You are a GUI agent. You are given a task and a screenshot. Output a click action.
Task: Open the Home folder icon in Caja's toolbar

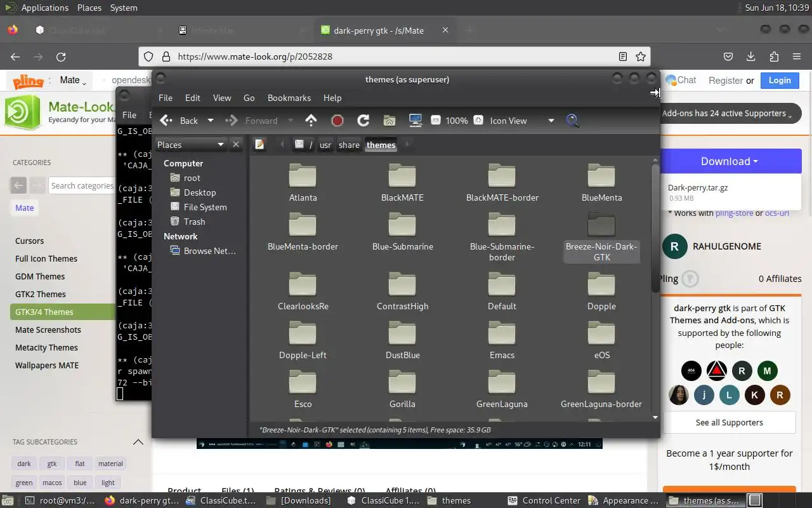[x=390, y=121]
